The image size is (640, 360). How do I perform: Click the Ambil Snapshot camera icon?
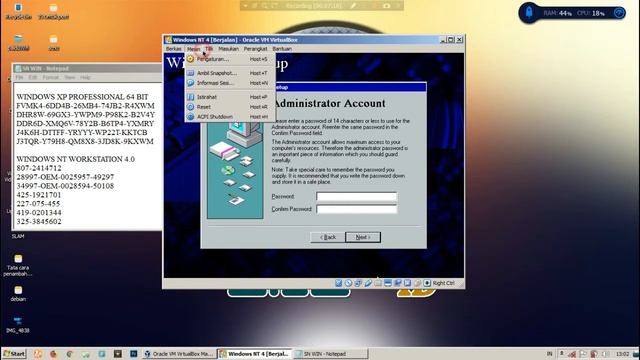coord(191,73)
